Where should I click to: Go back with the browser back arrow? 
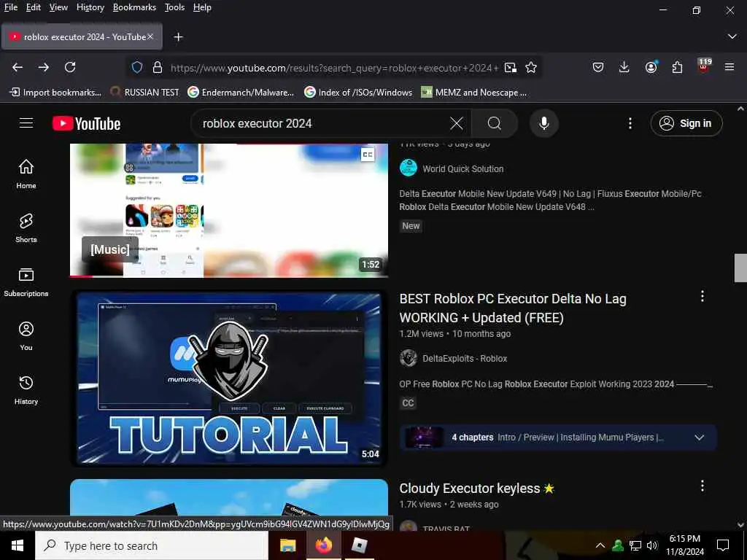(18, 68)
